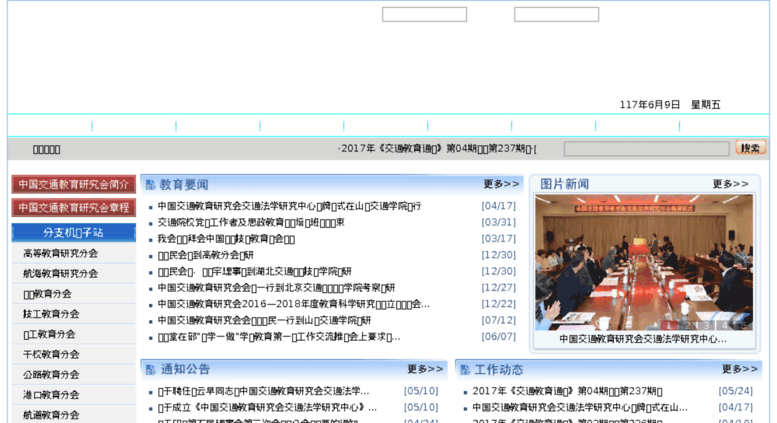The image size is (777, 423).
Task: Open the 教育要闻 article dated 03/31
Action: coord(251,222)
